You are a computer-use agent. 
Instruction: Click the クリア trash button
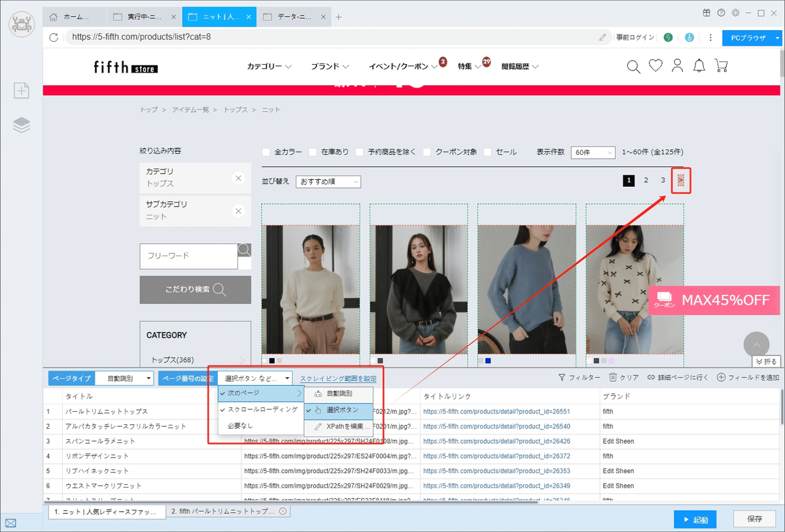(x=623, y=378)
